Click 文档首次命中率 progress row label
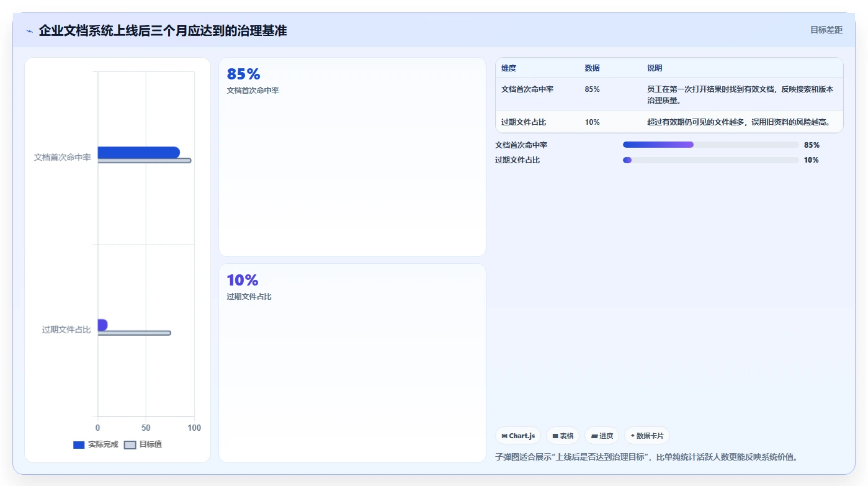 click(521, 145)
